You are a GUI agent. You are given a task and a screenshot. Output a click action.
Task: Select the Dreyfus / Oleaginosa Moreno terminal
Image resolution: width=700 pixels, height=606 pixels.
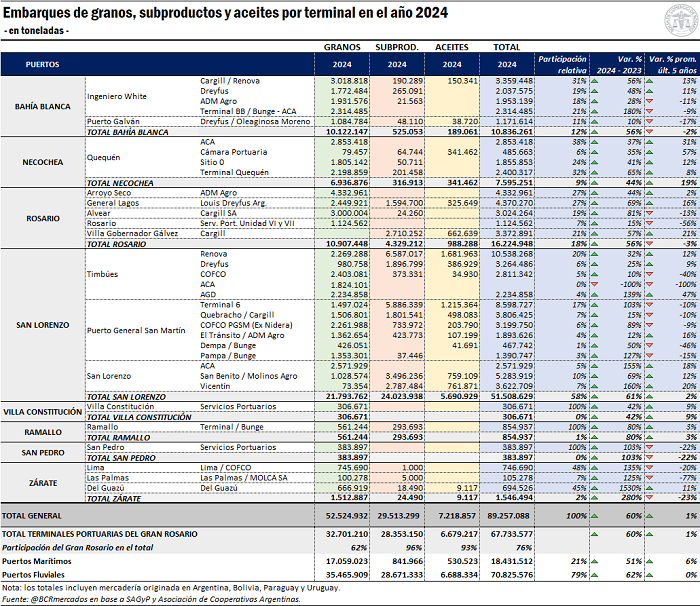[255, 122]
